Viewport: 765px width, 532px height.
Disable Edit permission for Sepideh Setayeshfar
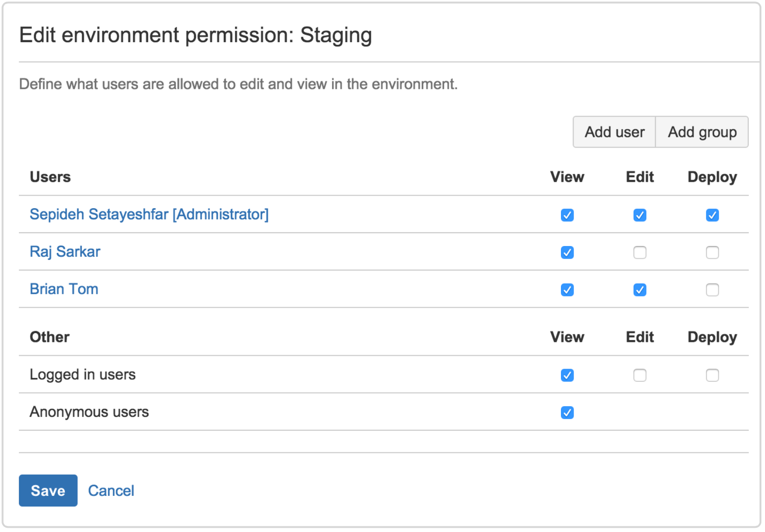click(640, 215)
